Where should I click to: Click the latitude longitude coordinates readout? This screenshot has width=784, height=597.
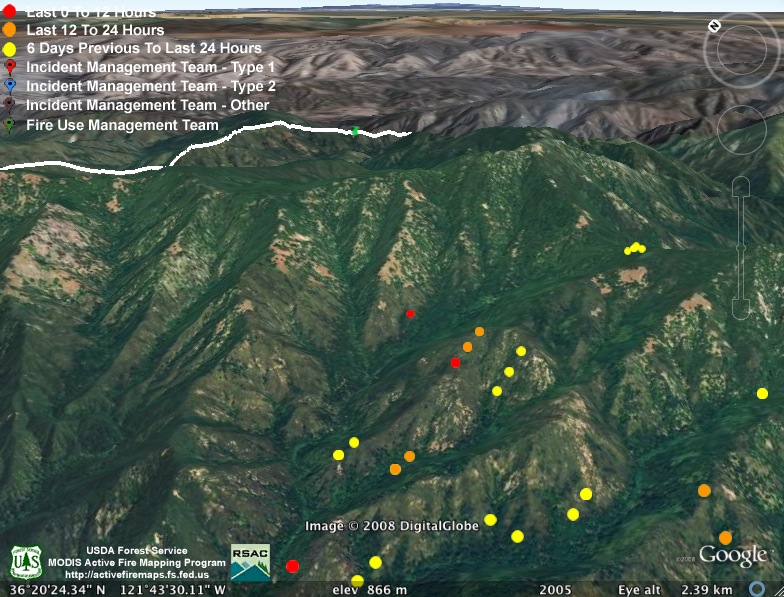tap(118, 589)
